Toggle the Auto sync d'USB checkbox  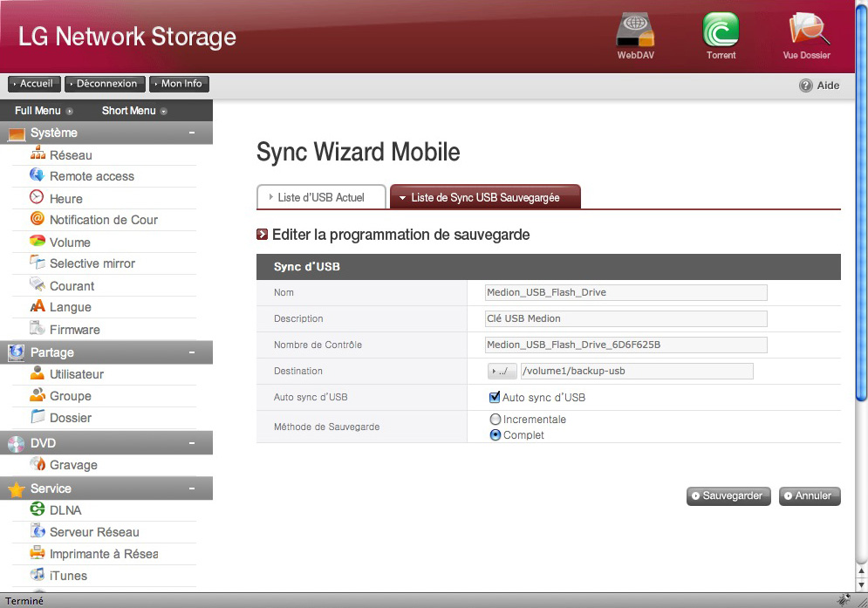click(x=495, y=398)
